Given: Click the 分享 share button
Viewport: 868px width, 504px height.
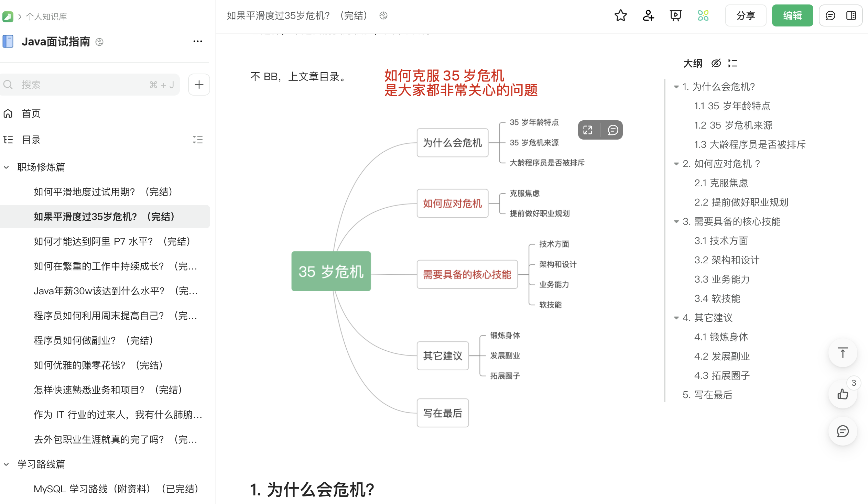Looking at the screenshot, I should click(x=745, y=15).
